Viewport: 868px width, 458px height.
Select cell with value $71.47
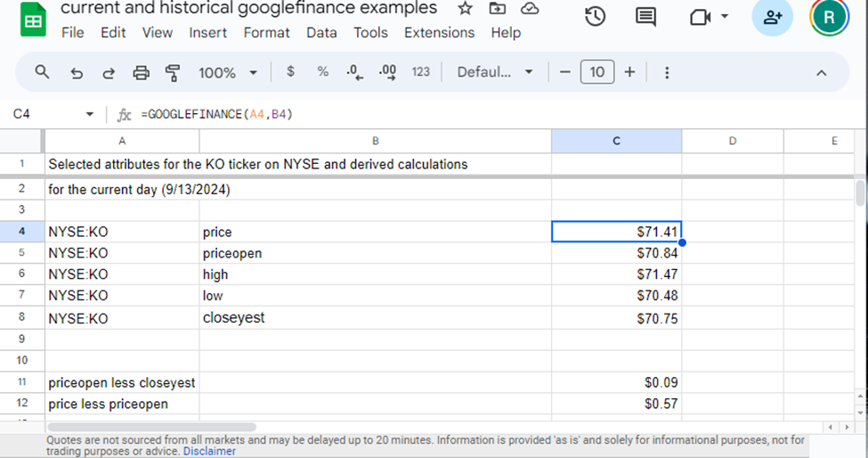point(617,274)
